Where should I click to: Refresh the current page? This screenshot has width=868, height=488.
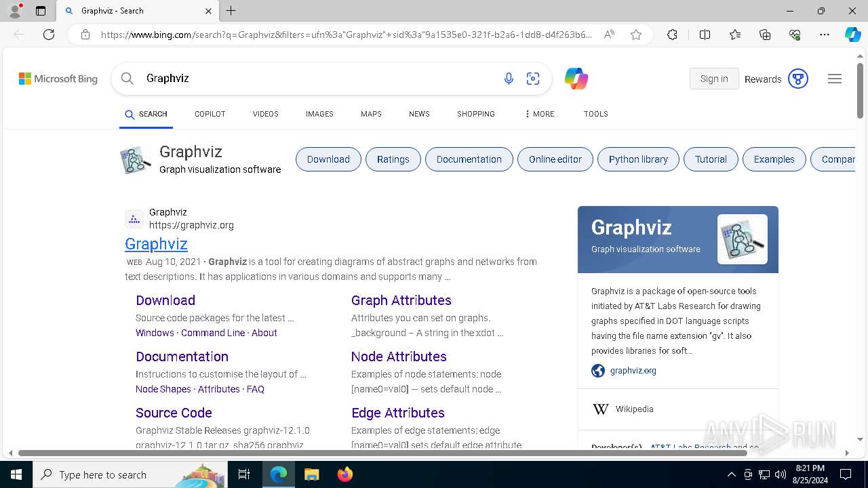click(x=49, y=35)
